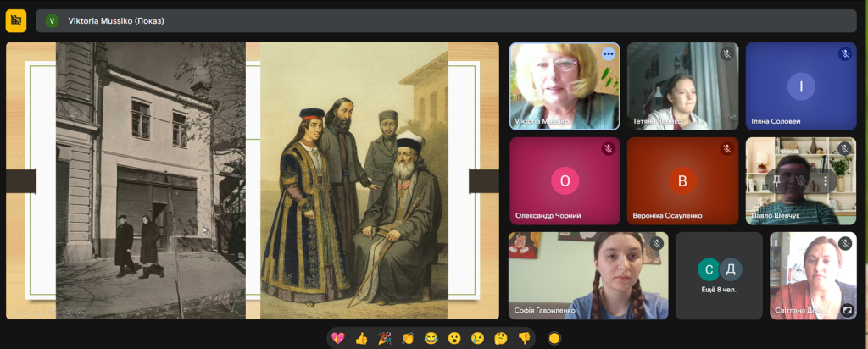Click muted mic icon on Олександр Чорний tile
The image size is (868, 349).
coord(608,149)
